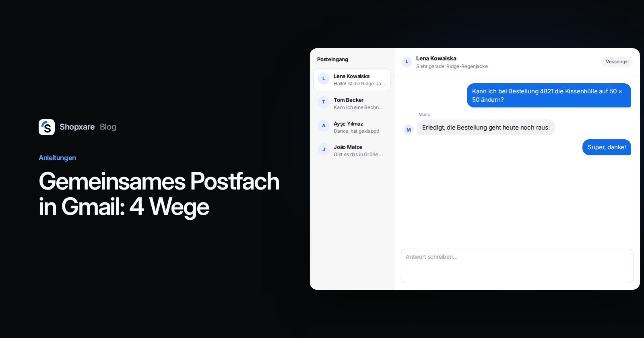Click the message about Bestellung 4821

pyautogui.click(x=549, y=95)
